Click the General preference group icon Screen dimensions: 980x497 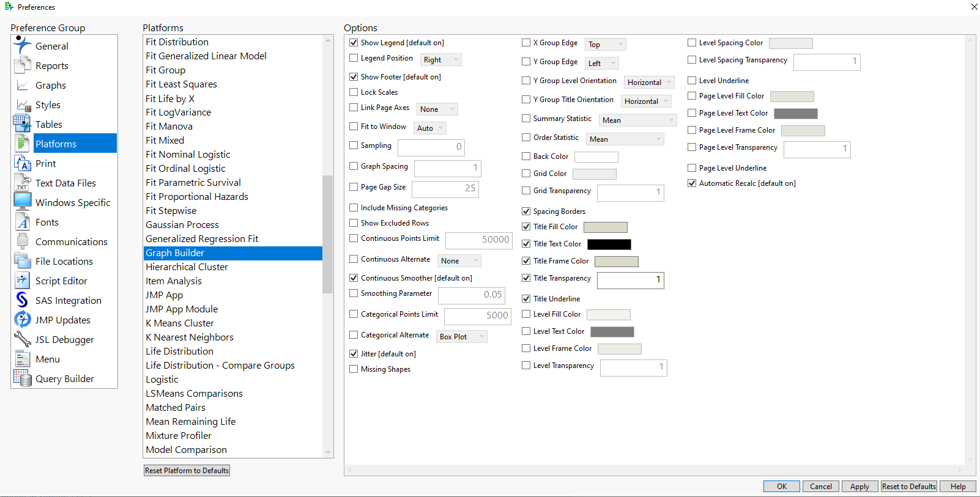(23, 45)
